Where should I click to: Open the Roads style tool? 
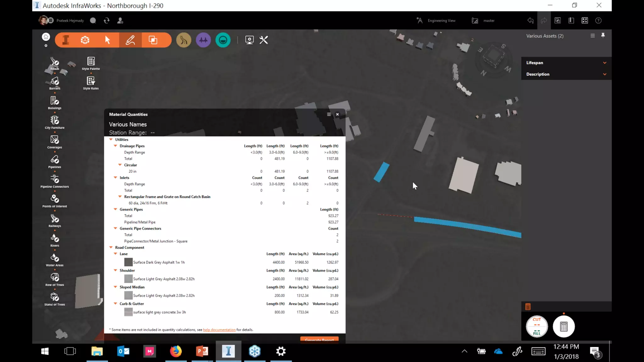[55, 63]
